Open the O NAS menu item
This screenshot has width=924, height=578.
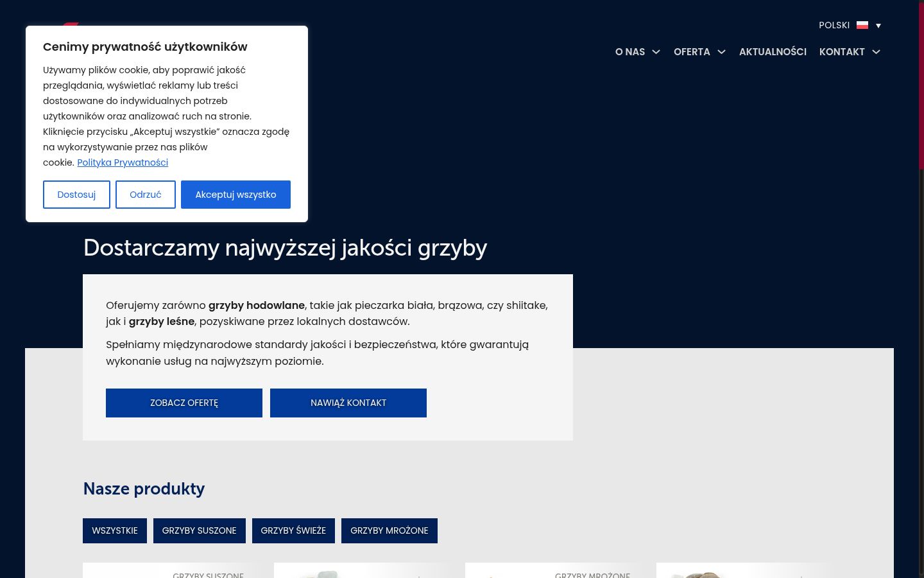[x=630, y=52]
